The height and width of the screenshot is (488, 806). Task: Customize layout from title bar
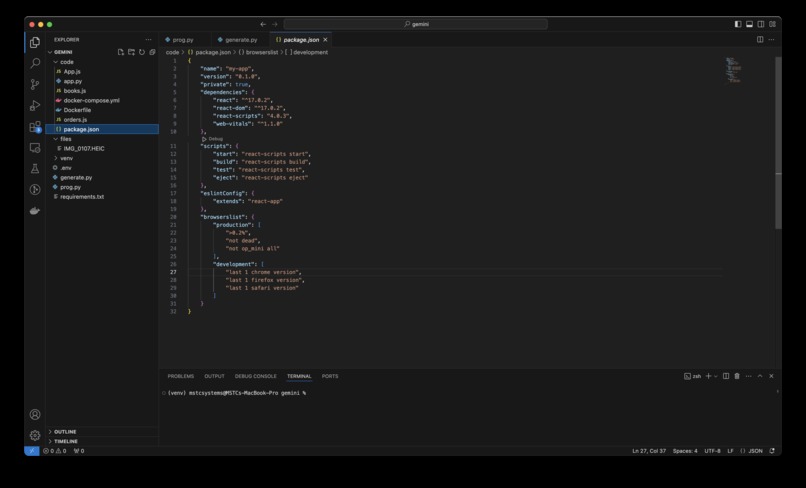pos(773,24)
